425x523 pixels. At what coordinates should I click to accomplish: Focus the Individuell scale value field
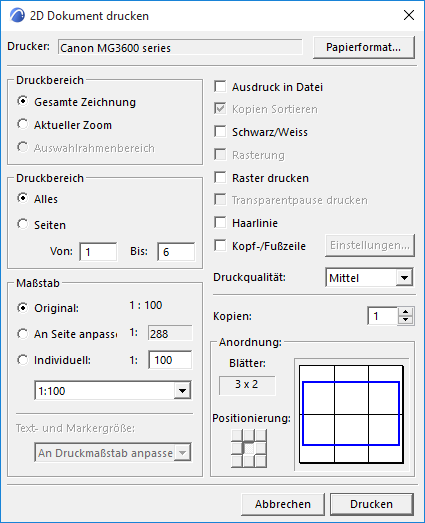pyautogui.click(x=170, y=360)
